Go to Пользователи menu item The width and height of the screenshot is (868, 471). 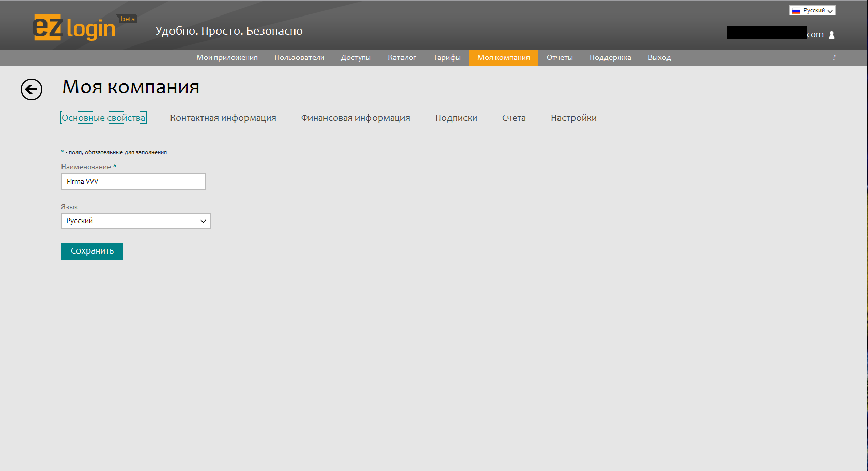299,57
